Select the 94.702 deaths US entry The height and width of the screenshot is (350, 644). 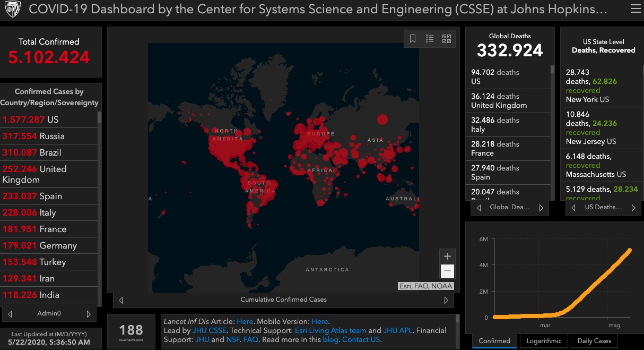click(508, 77)
